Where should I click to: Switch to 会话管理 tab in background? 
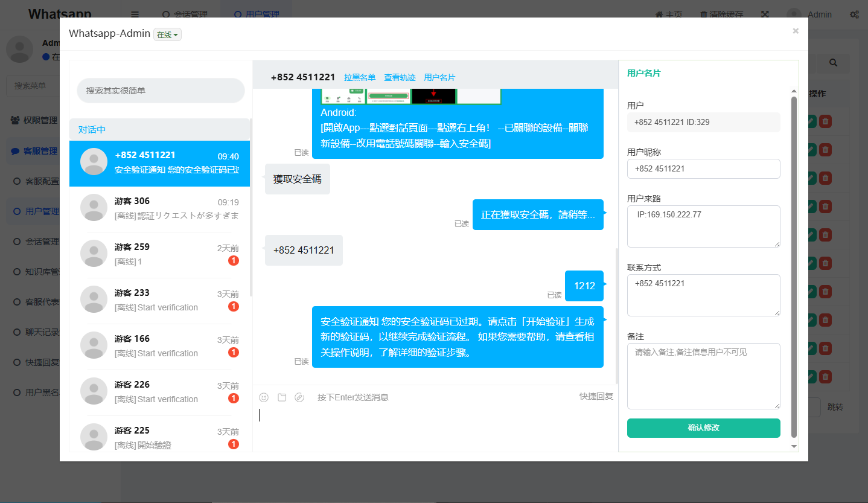(x=185, y=14)
